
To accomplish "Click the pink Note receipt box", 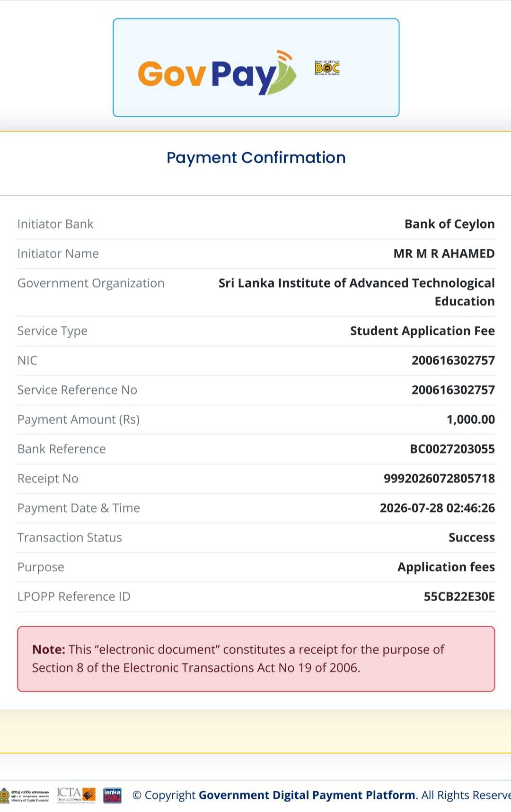I will coord(256,659).
